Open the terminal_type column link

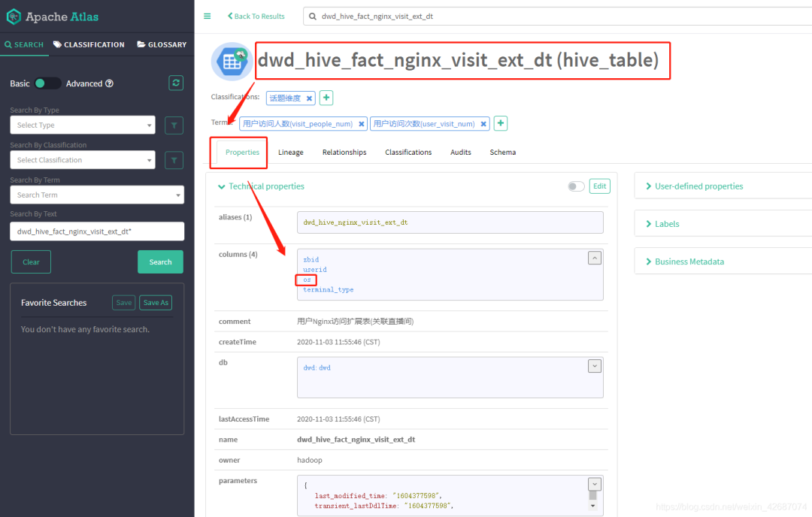[329, 290]
